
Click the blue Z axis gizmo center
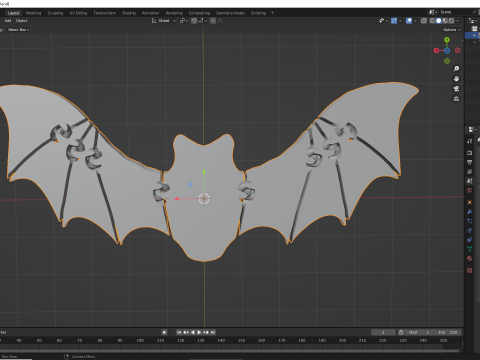point(447,51)
